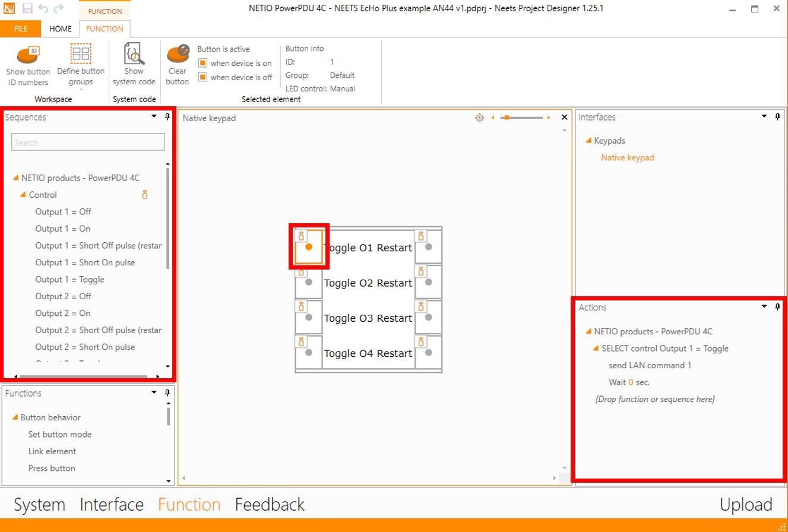Select left button of Toggle O2 Restart row
788x532 pixels.
point(309,283)
